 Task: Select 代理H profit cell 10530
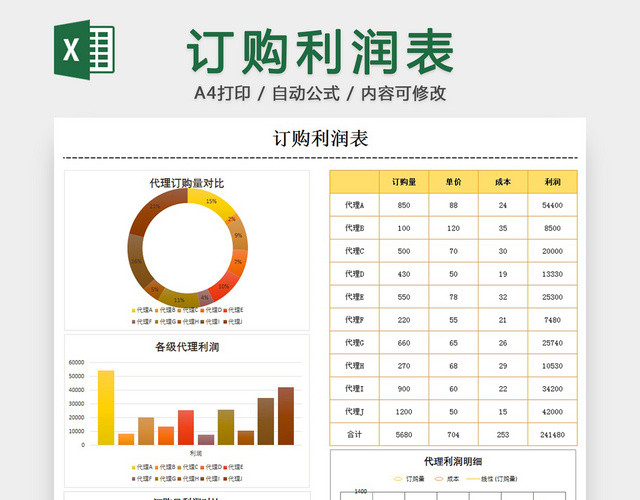pyautogui.click(x=553, y=366)
